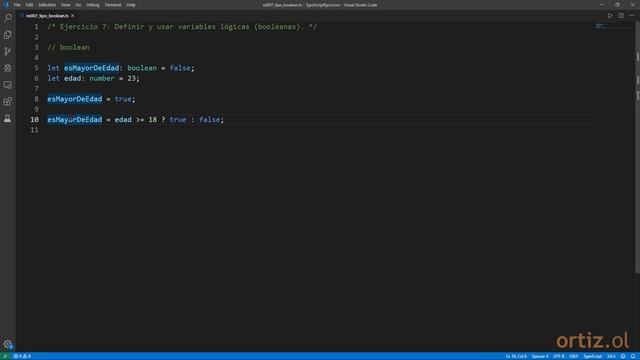Click the 'let' keyword on line 6
640x360 pixels.
click(x=53, y=78)
